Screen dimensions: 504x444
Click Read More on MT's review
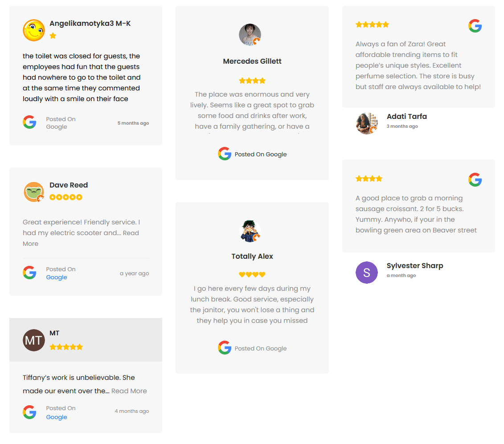tap(129, 391)
